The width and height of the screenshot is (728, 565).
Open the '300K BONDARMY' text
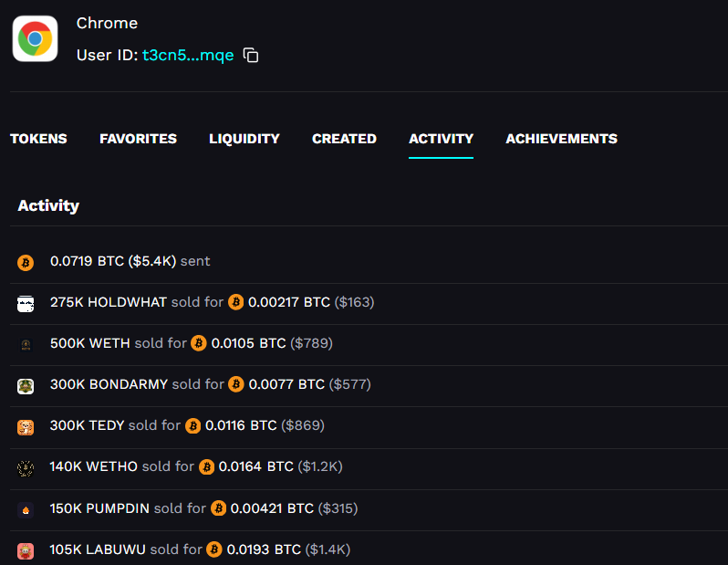pos(109,384)
